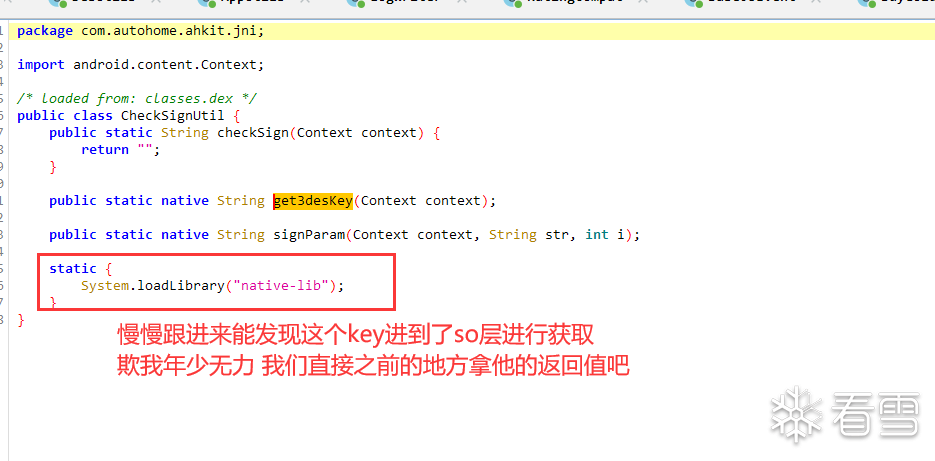Select the CheckSignUtil class name
The image size is (935, 461).
coord(173,116)
